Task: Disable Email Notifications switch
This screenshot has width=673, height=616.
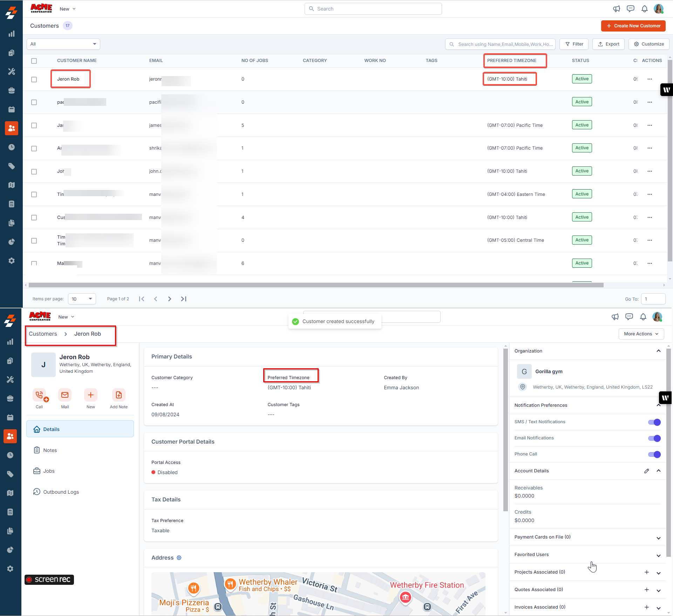Action: pos(654,438)
